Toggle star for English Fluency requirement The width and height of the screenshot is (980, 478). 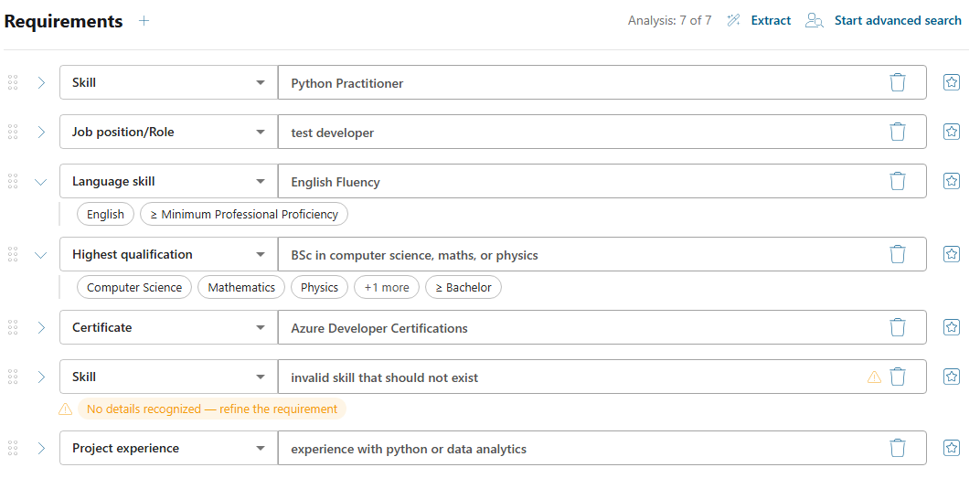[x=952, y=181]
